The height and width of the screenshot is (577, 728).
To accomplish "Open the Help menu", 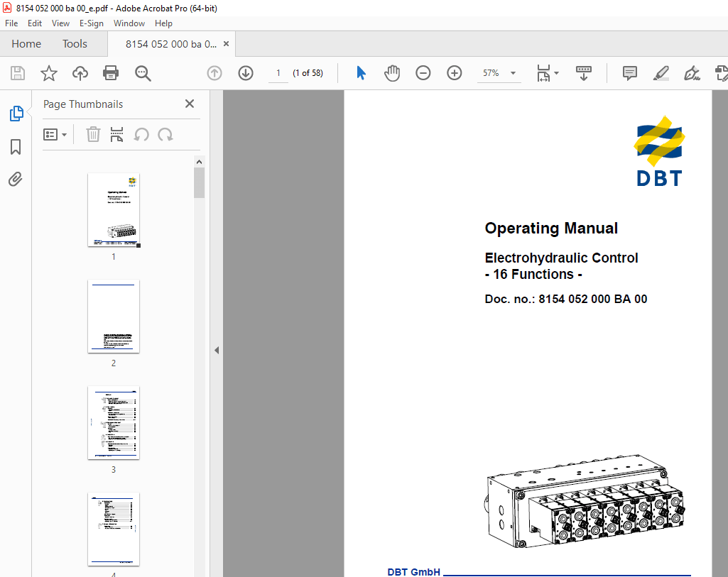I will click(x=163, y=23).
